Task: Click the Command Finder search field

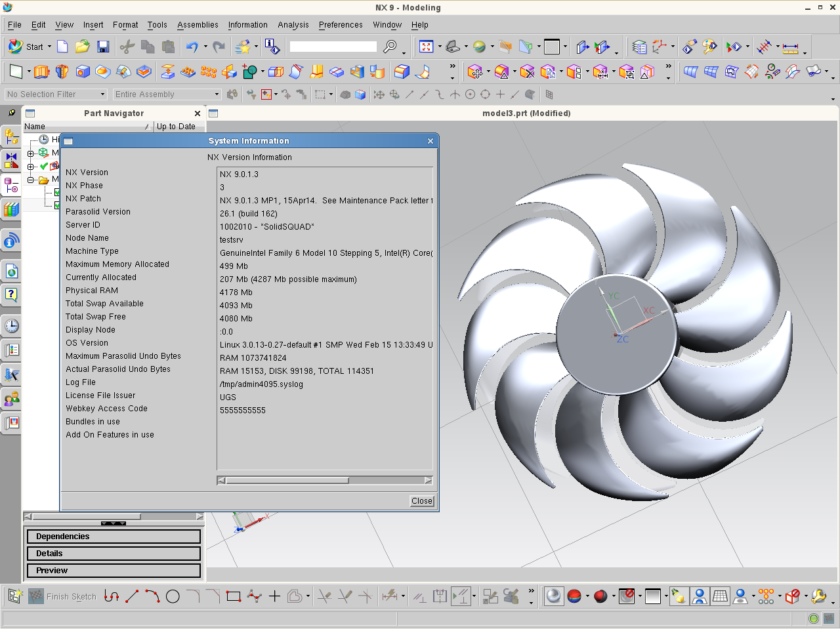Action: [x=333, y=47]
